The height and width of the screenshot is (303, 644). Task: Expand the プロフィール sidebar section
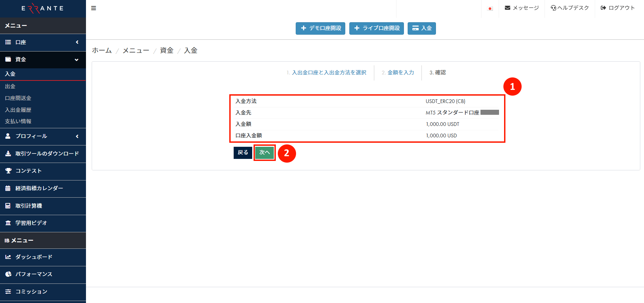[x=77, y=137]
